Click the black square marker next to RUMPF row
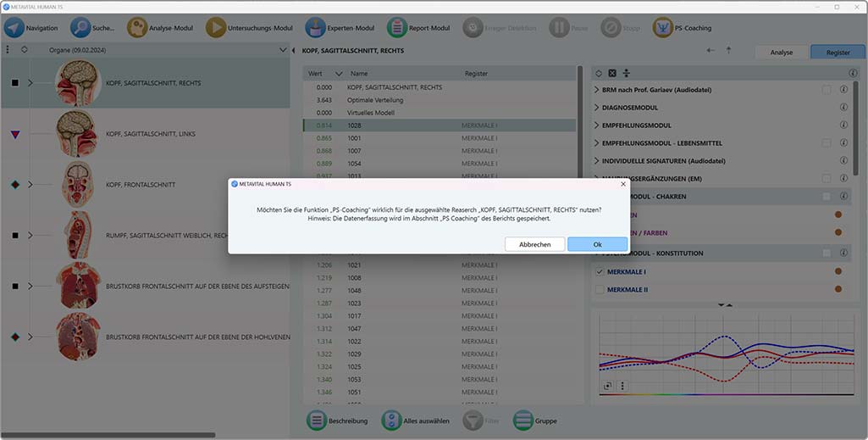 point(15,236)
